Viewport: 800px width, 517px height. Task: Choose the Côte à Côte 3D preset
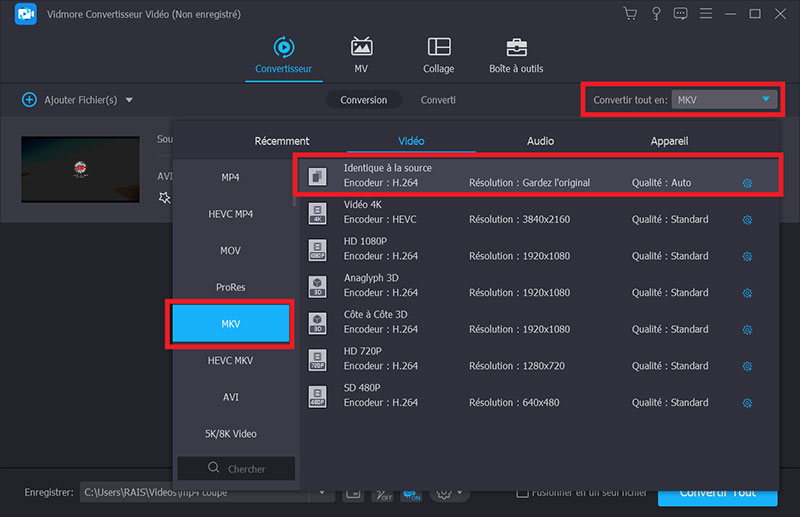[539, 322]
